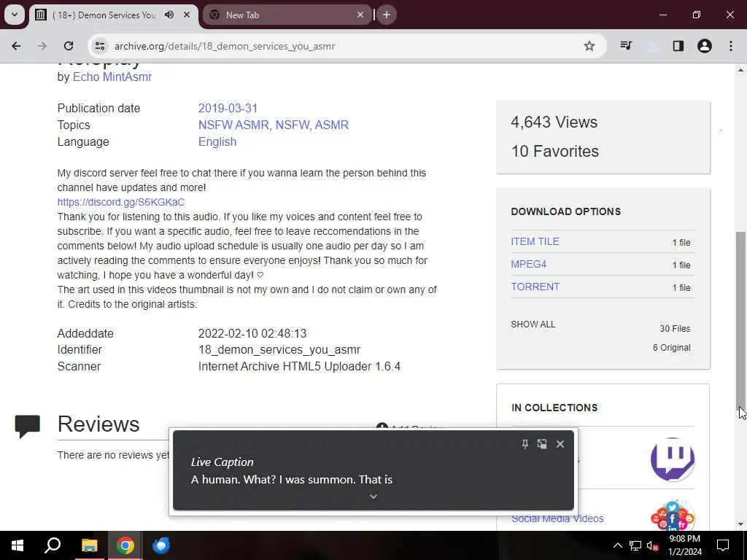Open the network status tray icon

[635, 545]
